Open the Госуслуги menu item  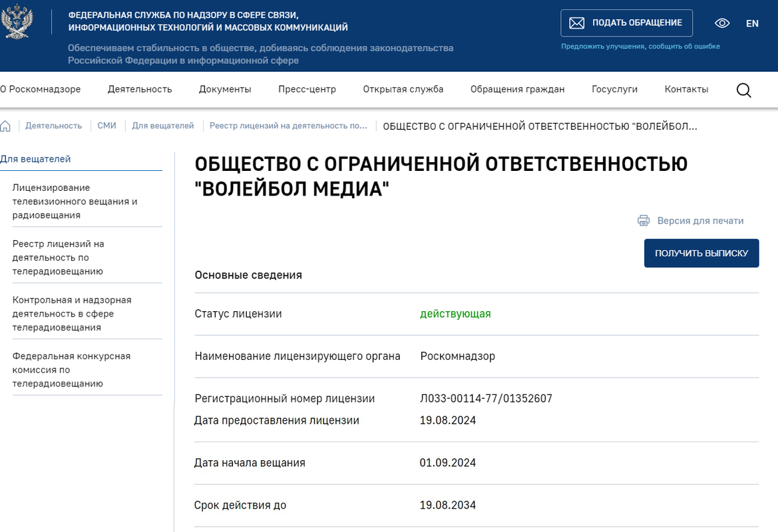click(x=614, y=89)
